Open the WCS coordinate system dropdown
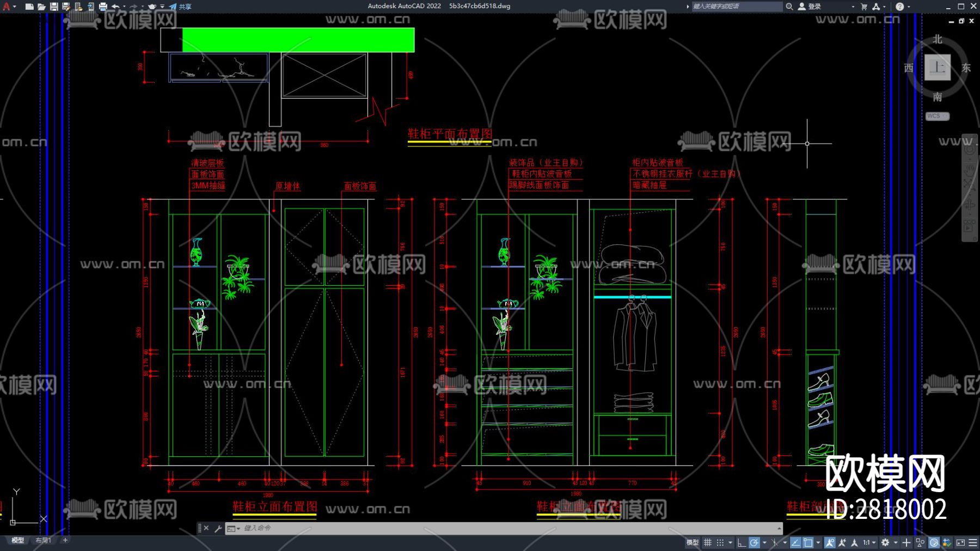The height and width of the screenshot is (551, 980). pyautogui.click(x=938, y=116)
